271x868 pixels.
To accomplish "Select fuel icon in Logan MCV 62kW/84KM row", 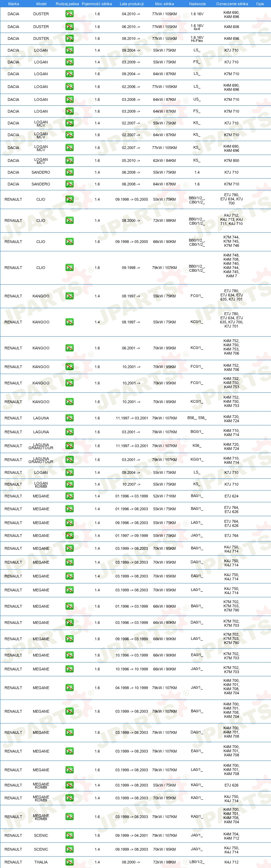I will 69,160.
